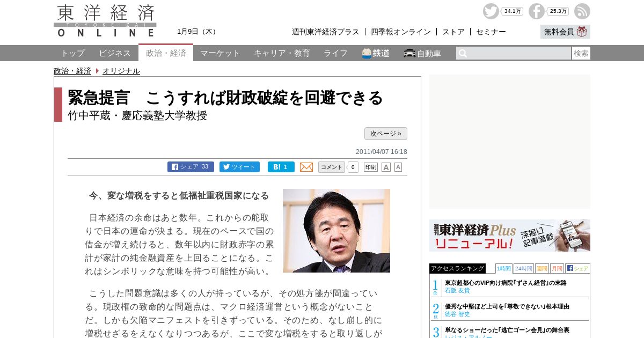Open 四季報オンライン link

[x=401, y=32]
